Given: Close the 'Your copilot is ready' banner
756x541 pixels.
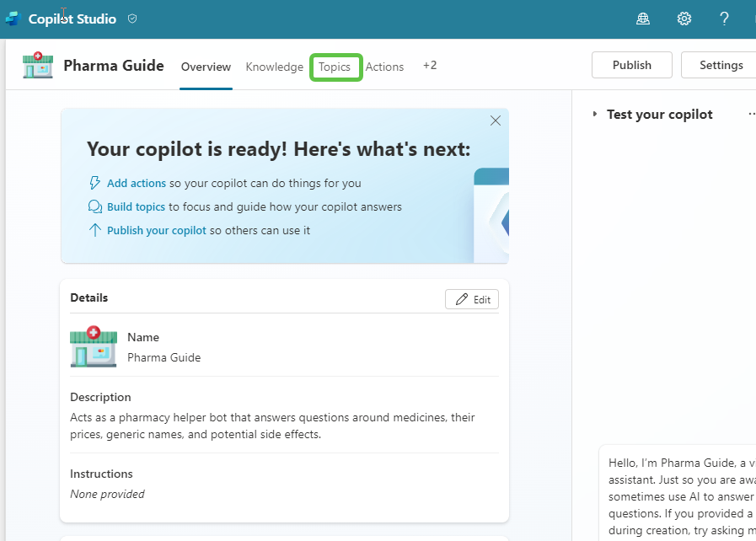Looking at the screenshot, I should pyautogui.click(x=496, y=121).
